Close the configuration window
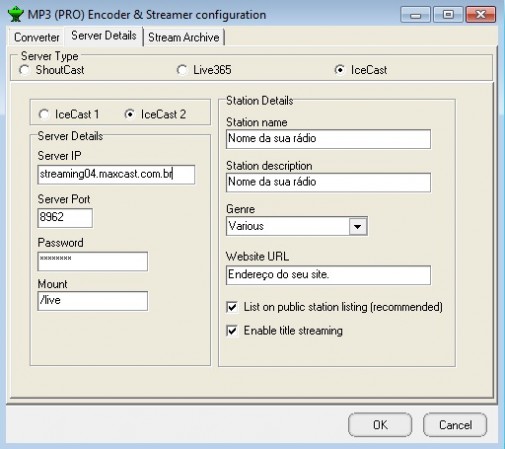 (481, 15)
